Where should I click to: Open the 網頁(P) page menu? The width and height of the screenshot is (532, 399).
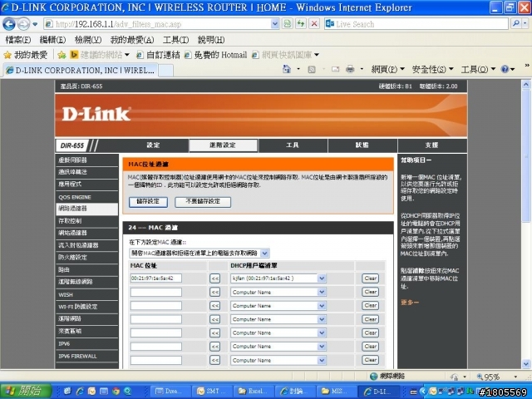[x=388, y=70]
